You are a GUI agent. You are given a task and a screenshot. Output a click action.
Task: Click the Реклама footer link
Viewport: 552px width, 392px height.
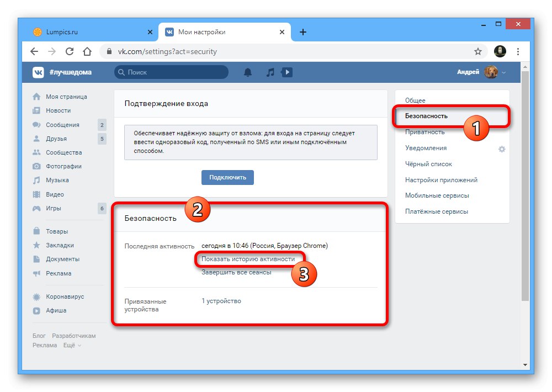[x=45, y=345]
